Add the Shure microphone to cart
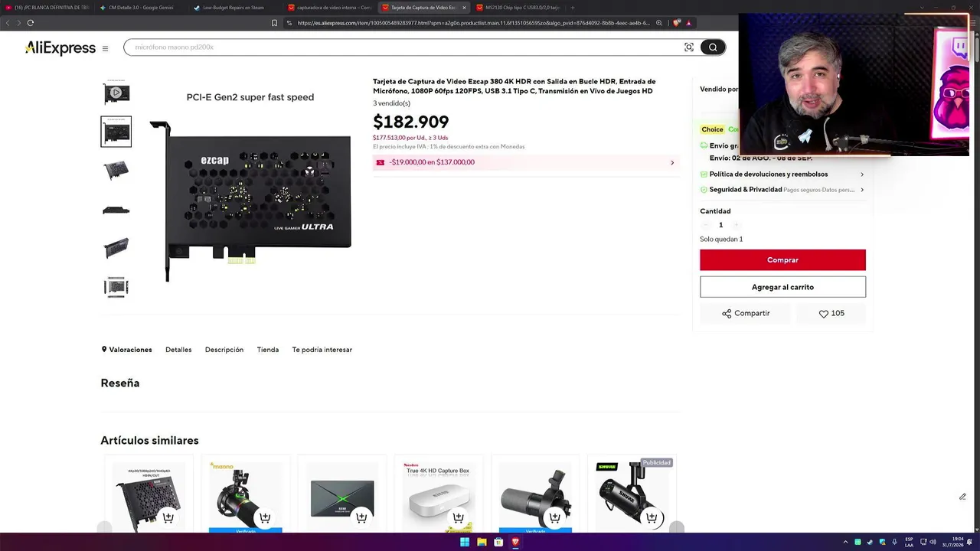Image resolution: width=980 pixels, height=551 pixels. pyautogui.click(x=652, y=517)
